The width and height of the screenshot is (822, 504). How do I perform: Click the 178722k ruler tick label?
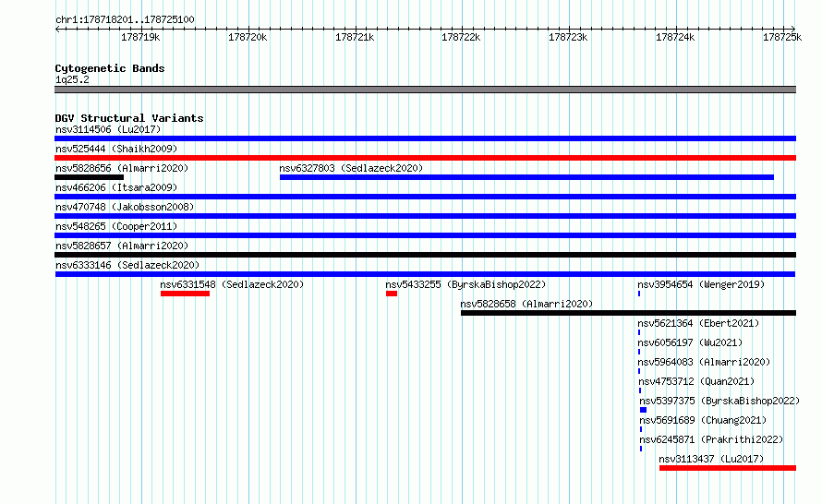(x=461, y=37)
